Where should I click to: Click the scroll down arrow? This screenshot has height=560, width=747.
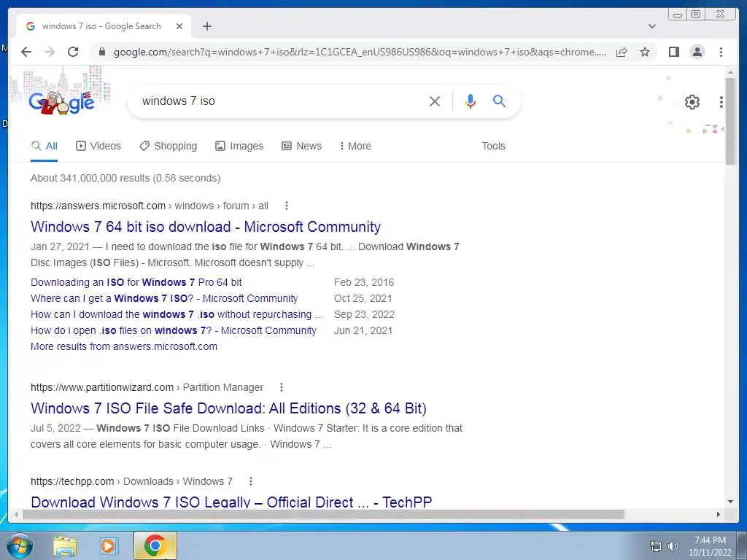730,502
